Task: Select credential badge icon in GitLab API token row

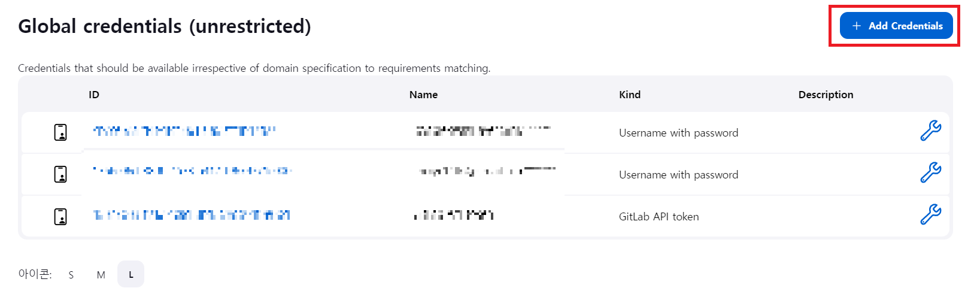Action: (x=60, y=216)
